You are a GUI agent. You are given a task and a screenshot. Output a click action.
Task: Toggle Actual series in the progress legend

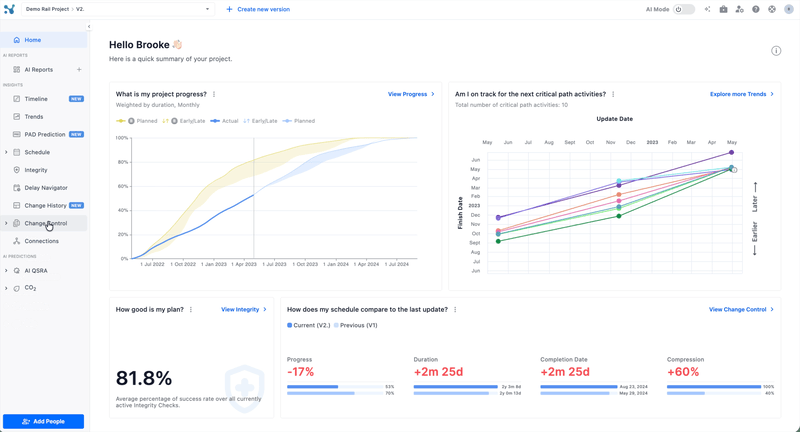pyautogui.click(x=226, y=121)
